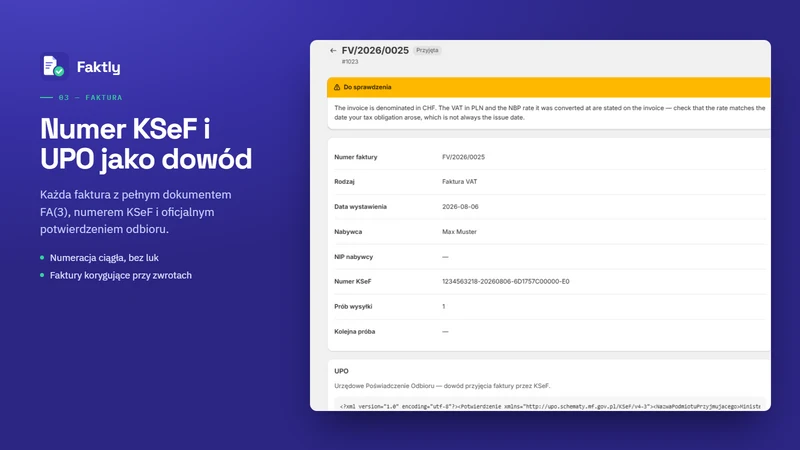Image resolution: width=800 pixels, height=450 pixels.
Task: Click the warning icon in Do sprawdzenia banner
Action: click(x=337, y=87)
